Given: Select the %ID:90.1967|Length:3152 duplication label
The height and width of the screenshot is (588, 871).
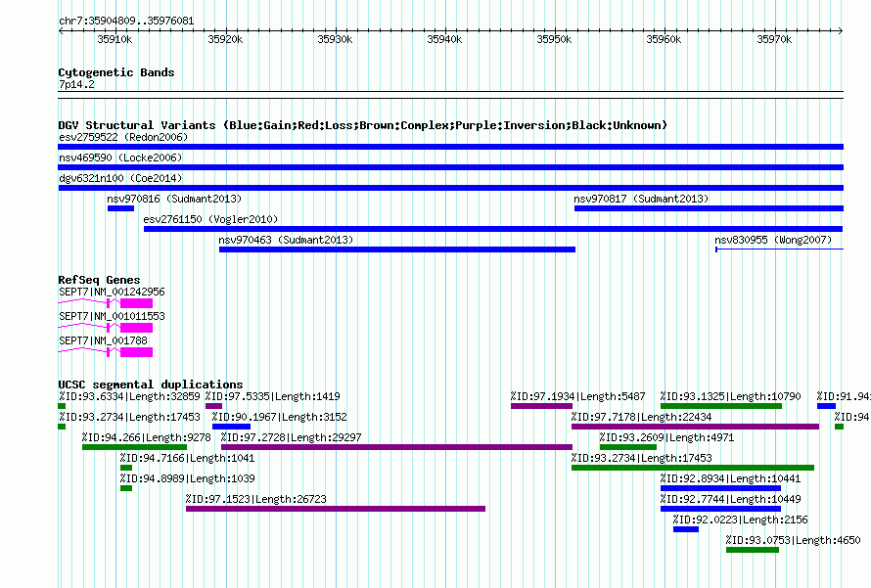Looking at the screenshot, I should [x=280, y=417].
